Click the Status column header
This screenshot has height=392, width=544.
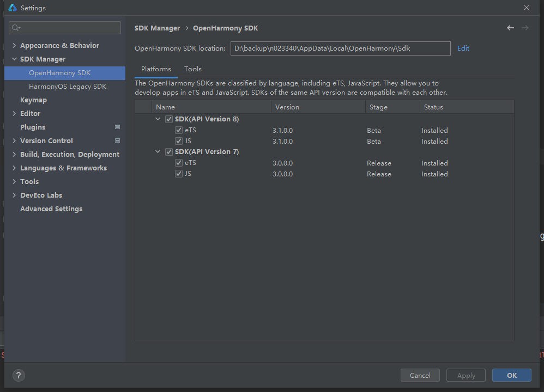coord(467,107)
